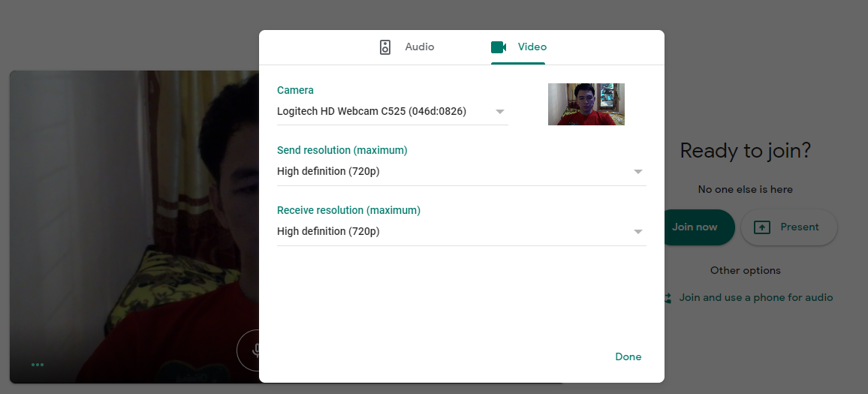Click the Send resolution (maximum) label
Viewport: 868px width, 394px height.
(342, 151)
